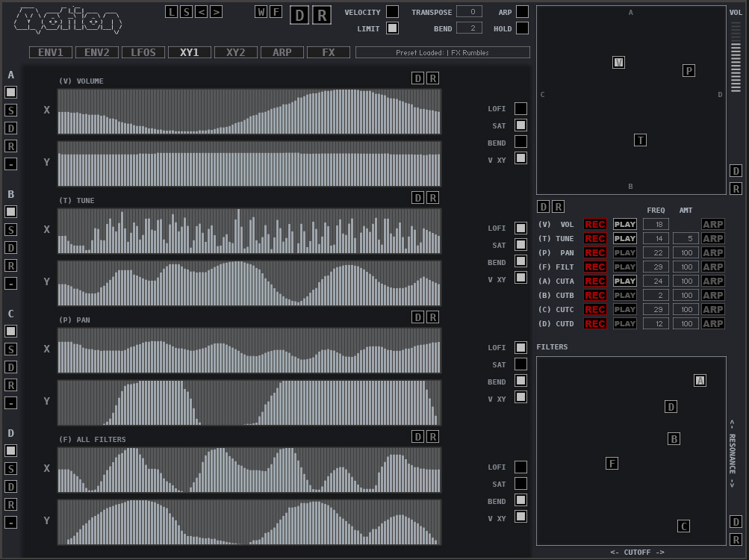749x560 pixels.
Task: Click the W button in top toolbar
Action: pyautogui.click(x=261, y=11)
